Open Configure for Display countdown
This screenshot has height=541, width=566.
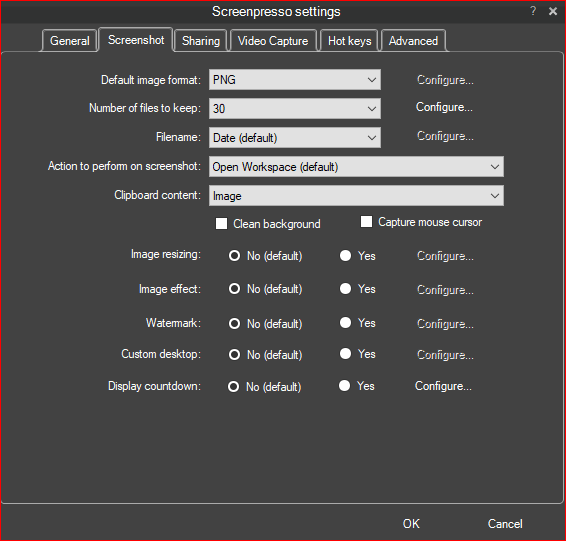coord(443,386)
